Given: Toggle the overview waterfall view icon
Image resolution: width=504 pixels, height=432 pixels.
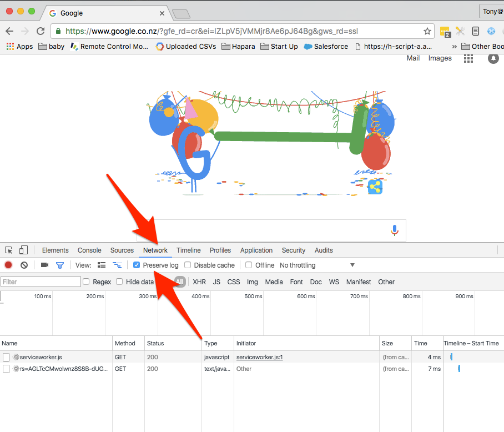Looking at the screenshot, I should [117, 265].
